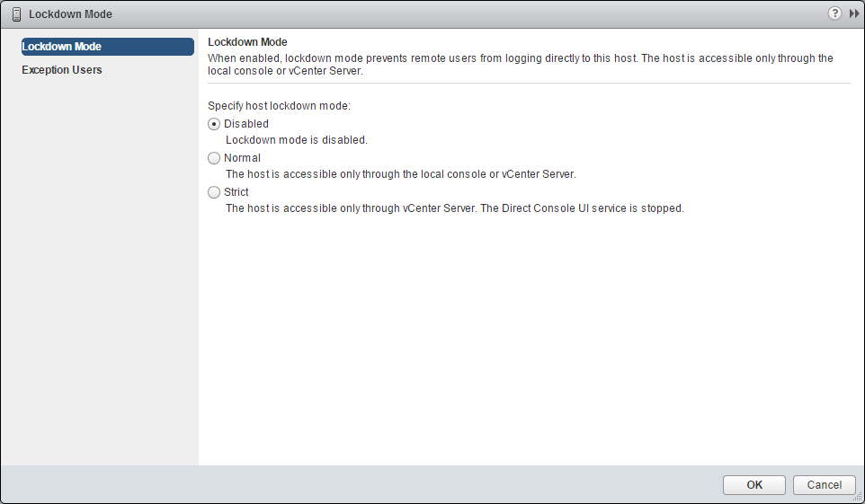Click the 'Strict' option label text

tap(236, 192)
